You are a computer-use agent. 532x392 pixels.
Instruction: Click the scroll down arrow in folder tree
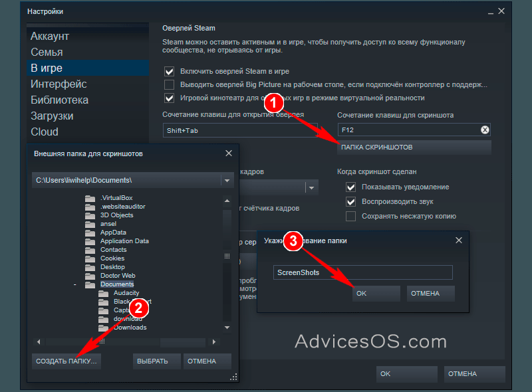coord(227,328)
